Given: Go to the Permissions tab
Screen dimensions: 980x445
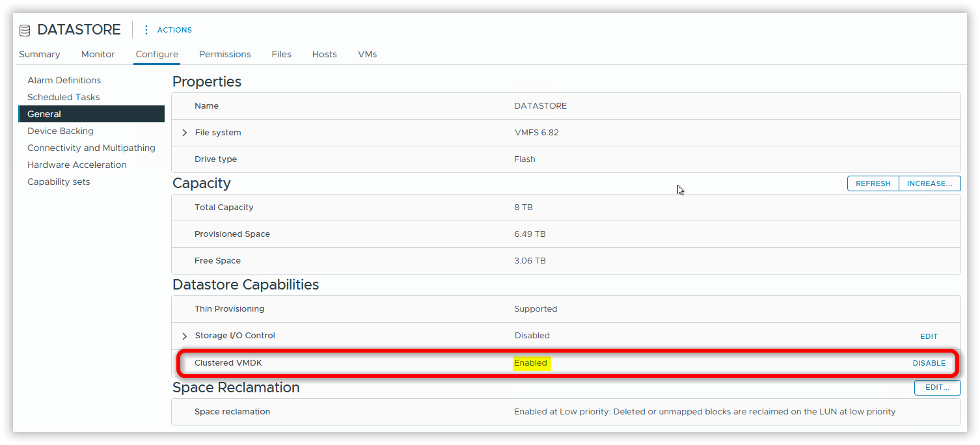Looking at the screenshot, I should pos(225,55).
